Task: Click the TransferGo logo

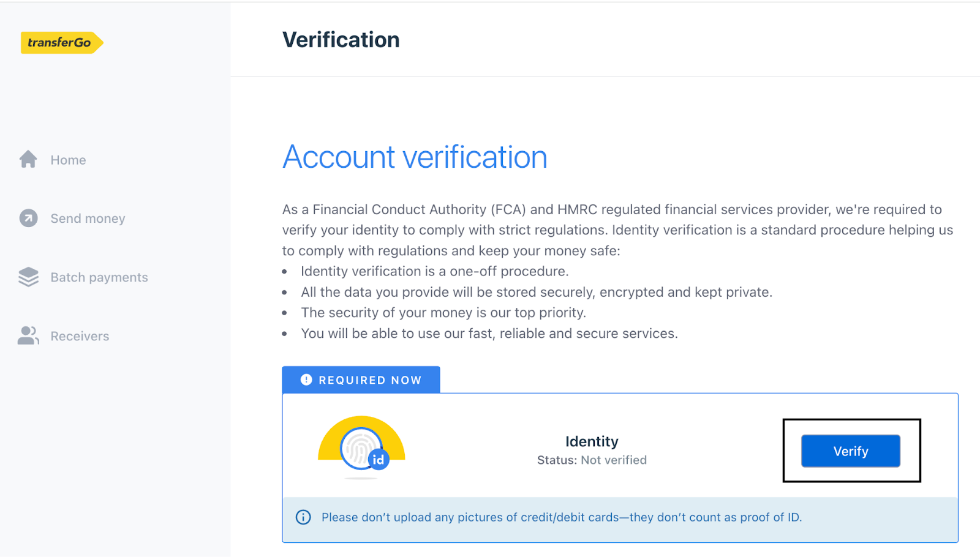Action: click(62, 42)
